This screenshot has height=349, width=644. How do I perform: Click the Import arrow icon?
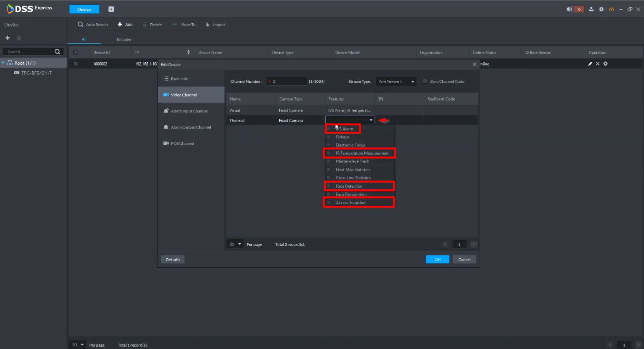pyautogui.click(x=208, y=24)
